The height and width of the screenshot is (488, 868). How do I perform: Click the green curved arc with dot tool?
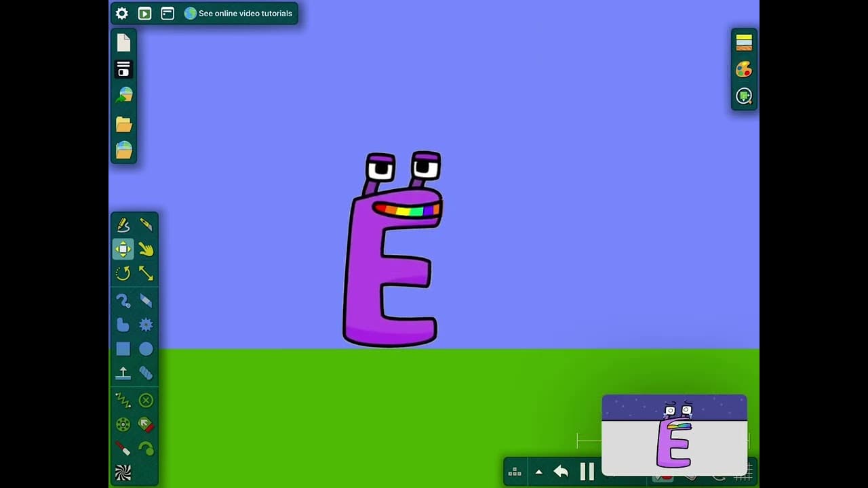[x=146, y=449]
